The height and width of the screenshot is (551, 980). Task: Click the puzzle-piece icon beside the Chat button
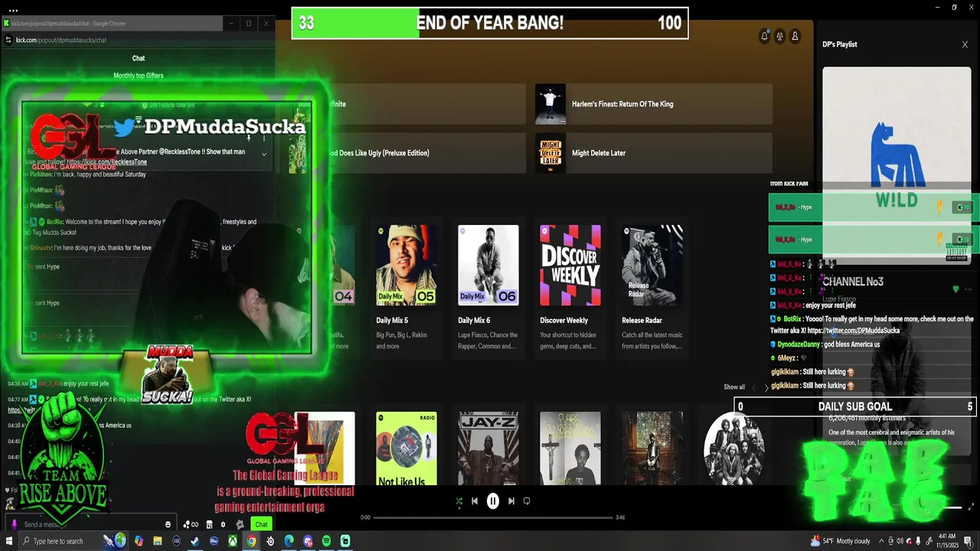[240, 524]
